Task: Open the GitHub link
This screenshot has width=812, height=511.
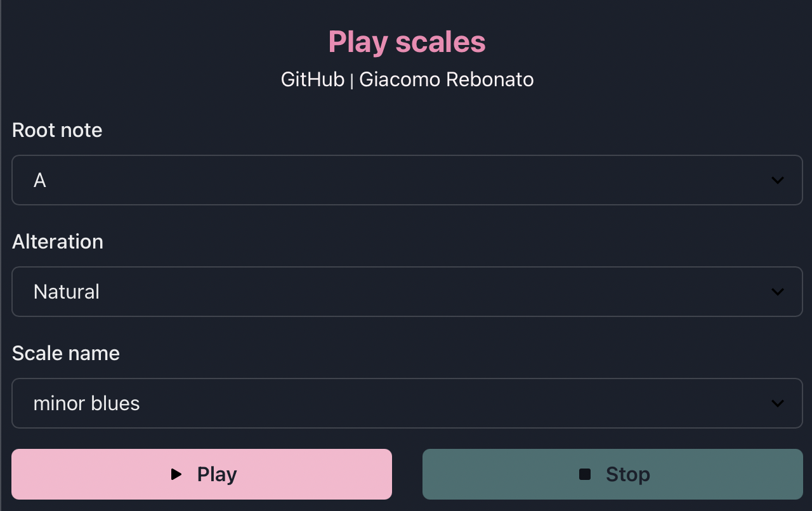Action: tap(313, 79)
